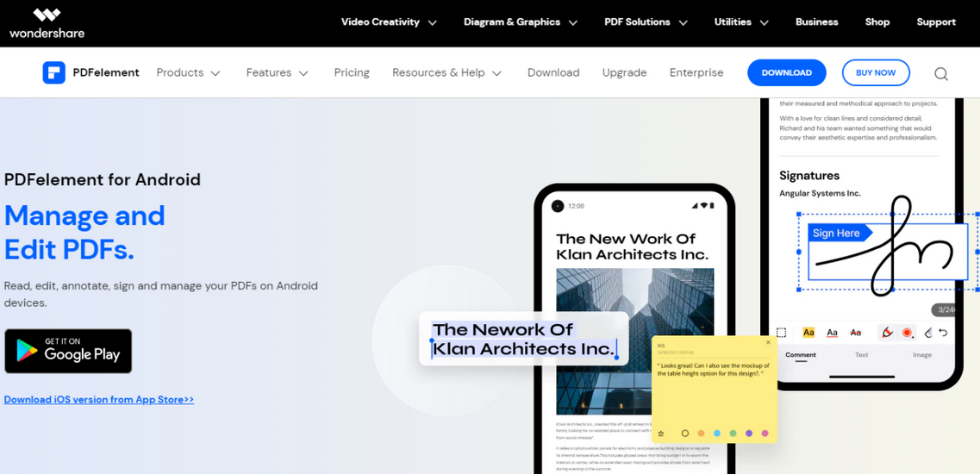Choose the strikethrough Aa tool
Viewport: 980px width, 474px height.
pyautogui.click(x=856, y=333)
